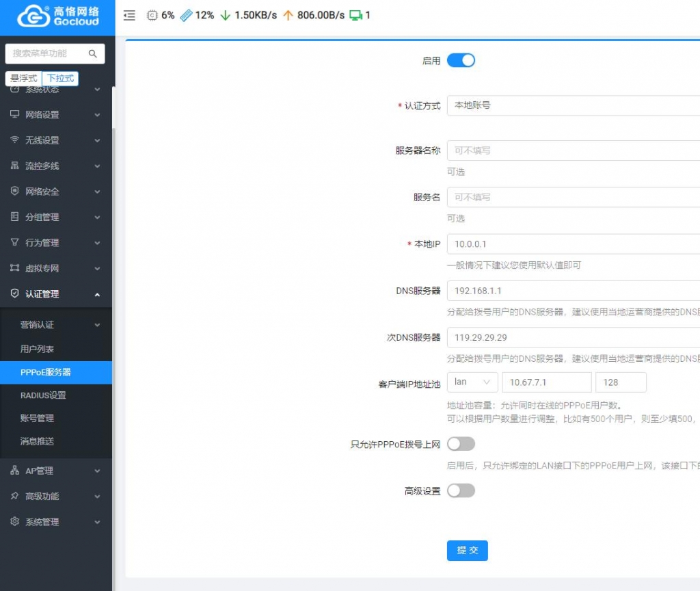Go to 用户列表 in the sidebar
This screenshot has width=700, height=591.
37,349
